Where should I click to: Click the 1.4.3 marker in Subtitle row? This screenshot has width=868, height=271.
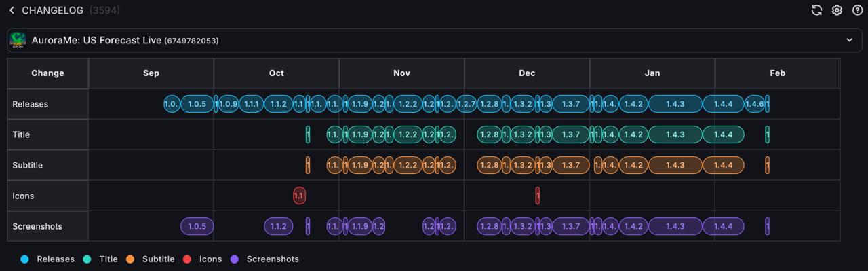click(x=675, y=165)
